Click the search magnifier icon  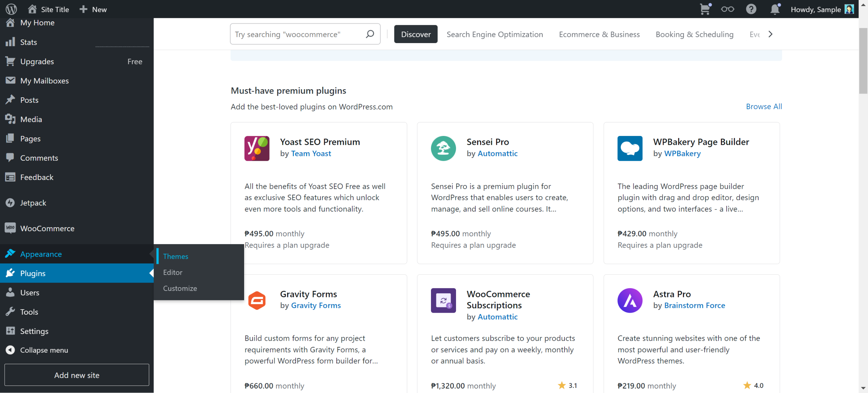coord(370,34)
